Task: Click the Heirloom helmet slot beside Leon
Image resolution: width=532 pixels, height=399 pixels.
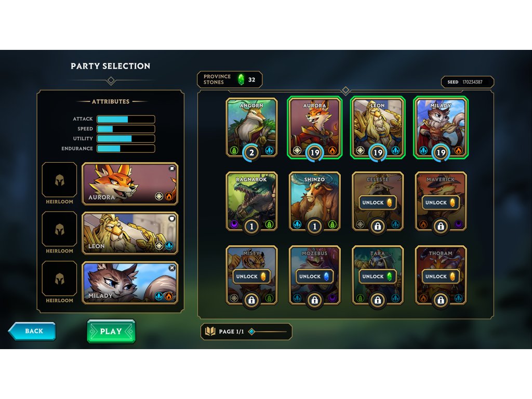Action: 59,229
